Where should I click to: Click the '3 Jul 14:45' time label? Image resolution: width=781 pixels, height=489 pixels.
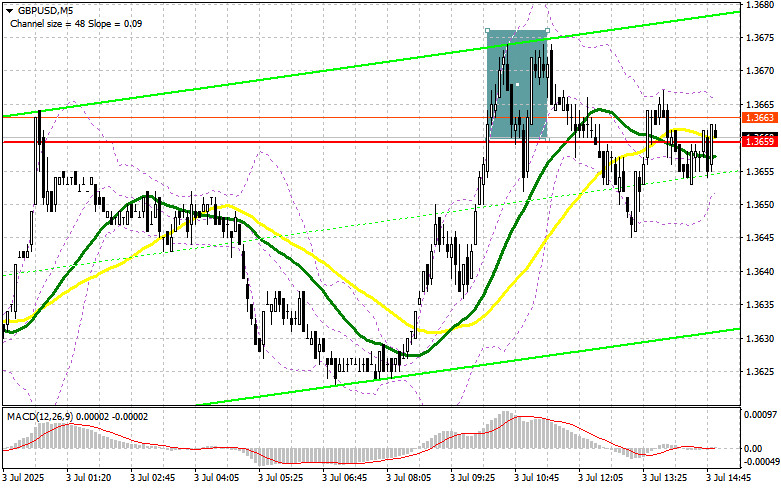coord(729,478)
